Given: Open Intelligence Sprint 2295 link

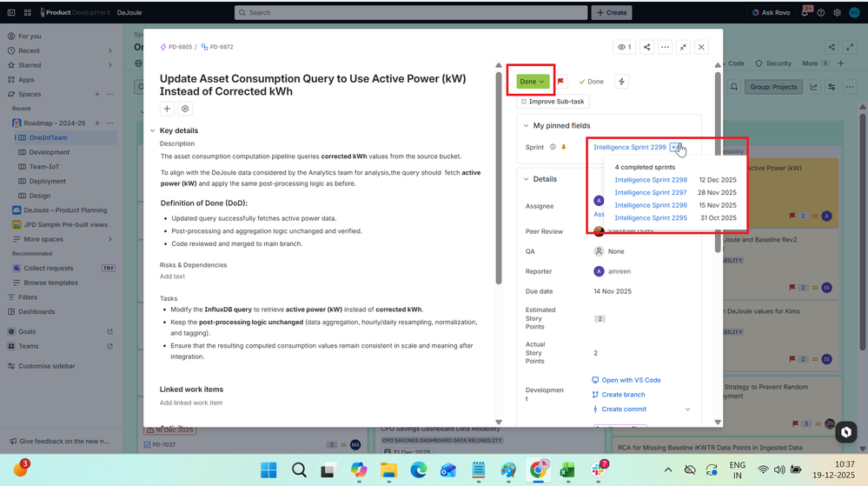Looking at the screenshot, I should click(x=651, y=217).
